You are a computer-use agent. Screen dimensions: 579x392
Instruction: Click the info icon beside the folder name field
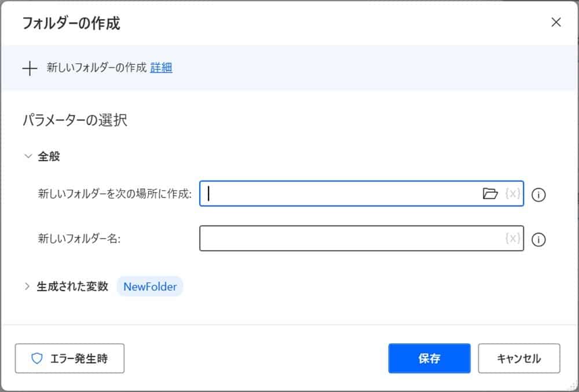pyautogui.click(x=538, y=240)
